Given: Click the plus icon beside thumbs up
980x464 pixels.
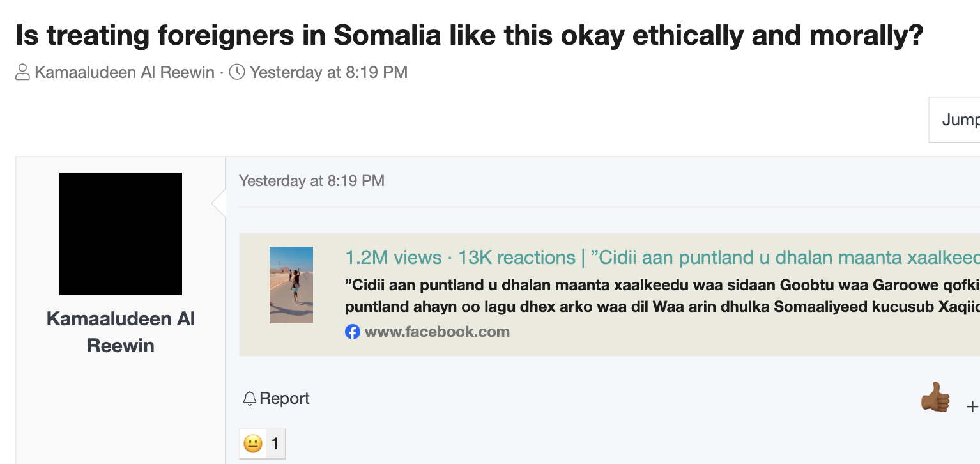Looking at the screenshot, I should [x=972, y=406].
